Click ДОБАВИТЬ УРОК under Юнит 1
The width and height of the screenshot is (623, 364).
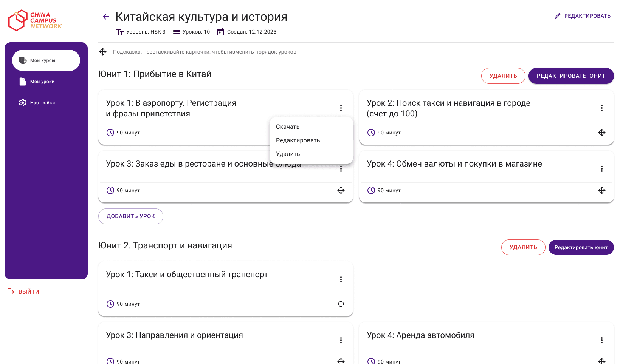130,216
